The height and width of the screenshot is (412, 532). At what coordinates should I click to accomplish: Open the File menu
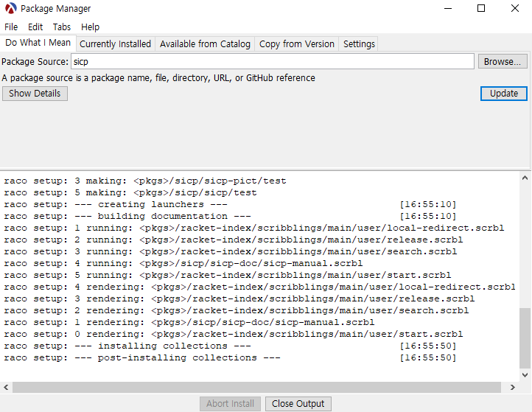point(11,27)
